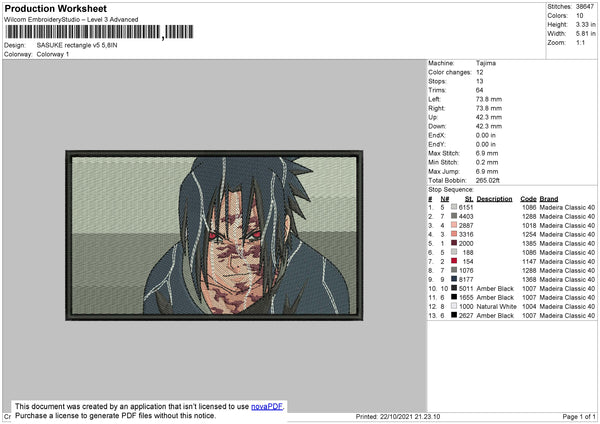600x424 pixels.
Task: Click code '1385' in row 5
Action: click(529, 243)
